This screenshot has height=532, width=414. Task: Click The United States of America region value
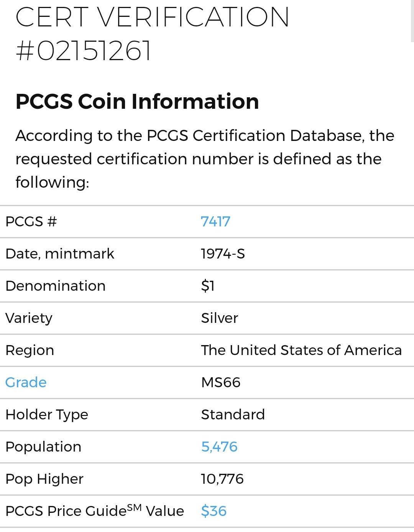coord(301,350)
